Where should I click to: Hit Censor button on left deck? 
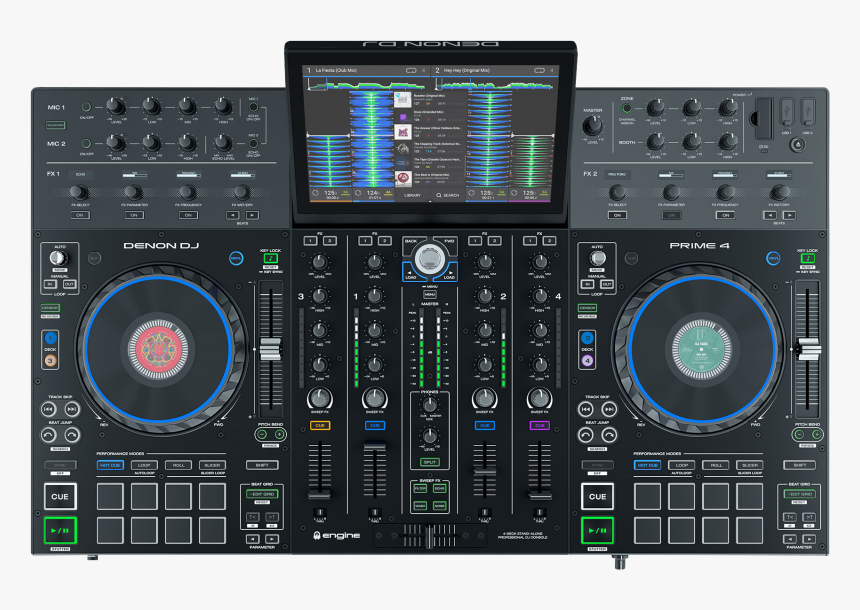(50, 308)
